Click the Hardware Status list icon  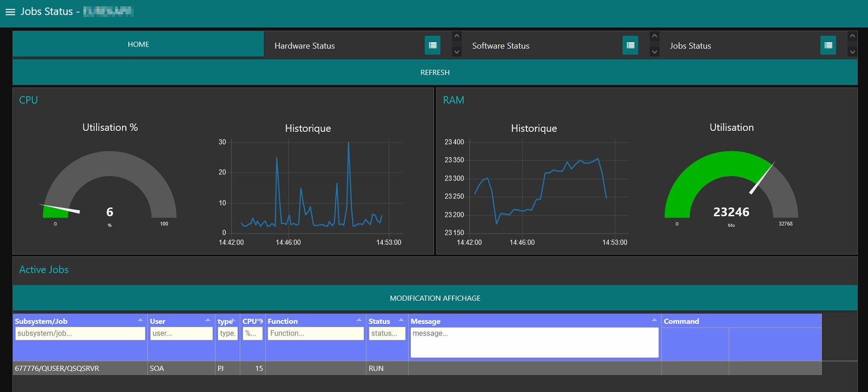tap(432, 45)
